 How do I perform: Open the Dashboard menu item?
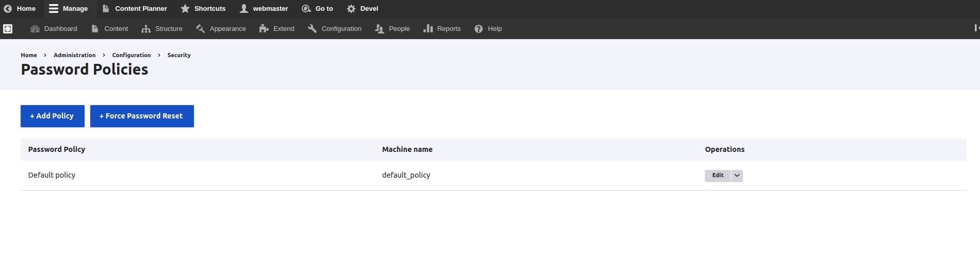point(54,29)
